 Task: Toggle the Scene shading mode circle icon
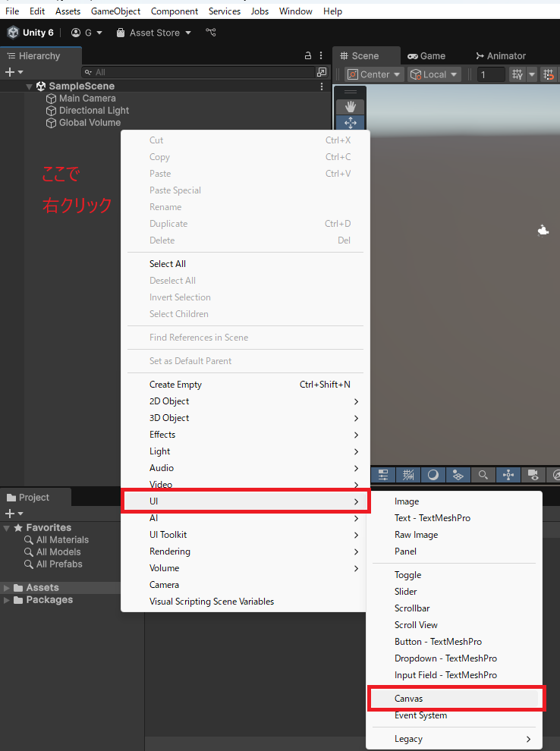(433, 475)
